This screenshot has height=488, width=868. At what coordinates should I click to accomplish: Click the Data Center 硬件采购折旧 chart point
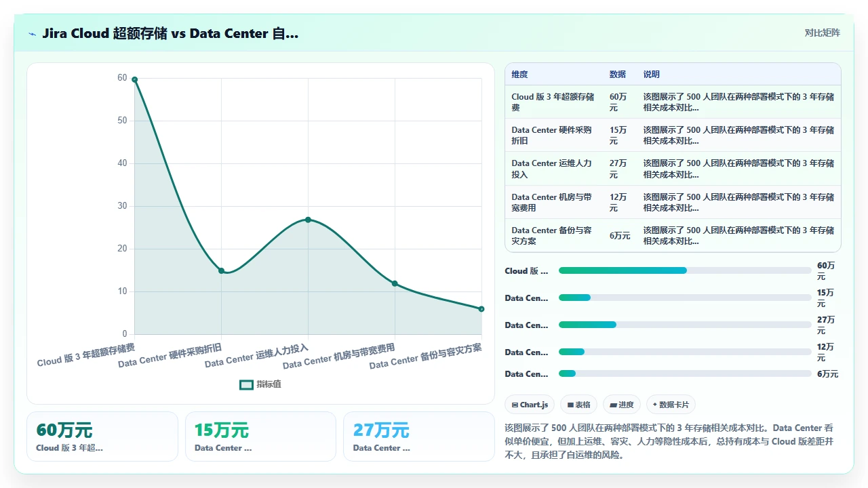[221, 270]
